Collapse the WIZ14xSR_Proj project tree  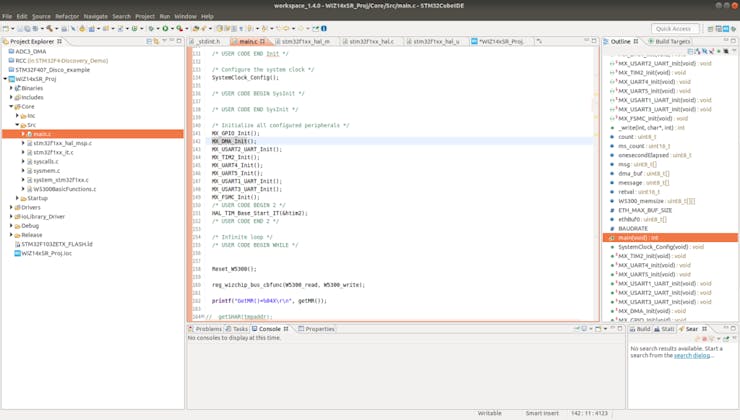tap(5, 79)
